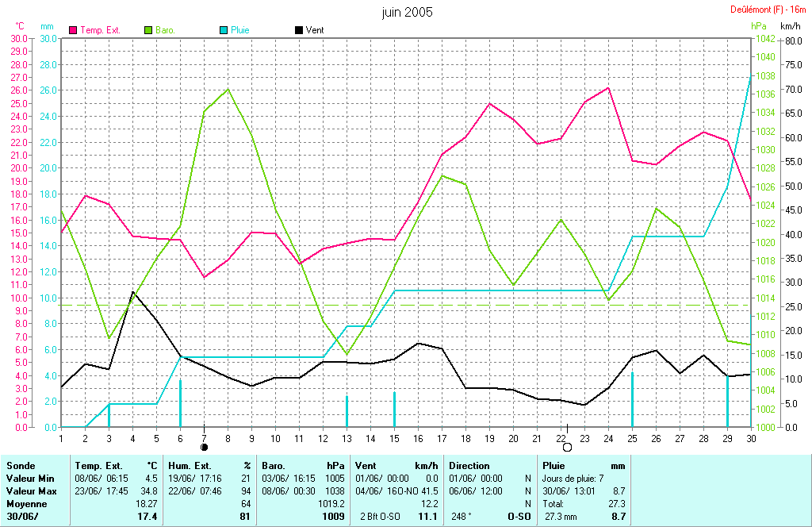This screenshot has height=527, width=812.
Task: Select the Moyenne row label
Action: (25, 504)
